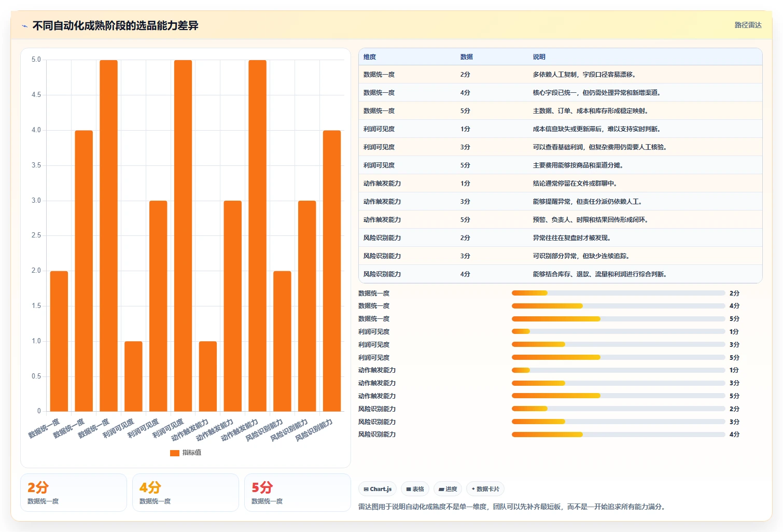The image size is (783, 532).
Task: Click the 利润可见度 chart bar reaching 1.0
Action: 133,376
